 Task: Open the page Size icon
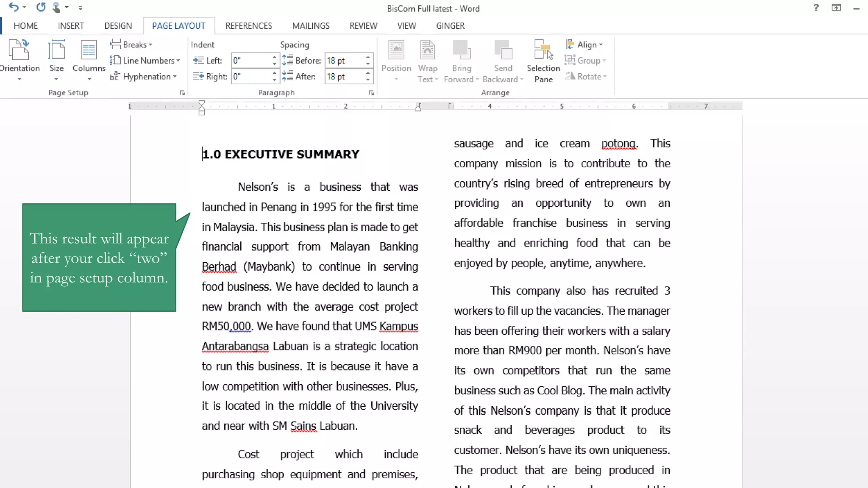click(x=56, y=50)
